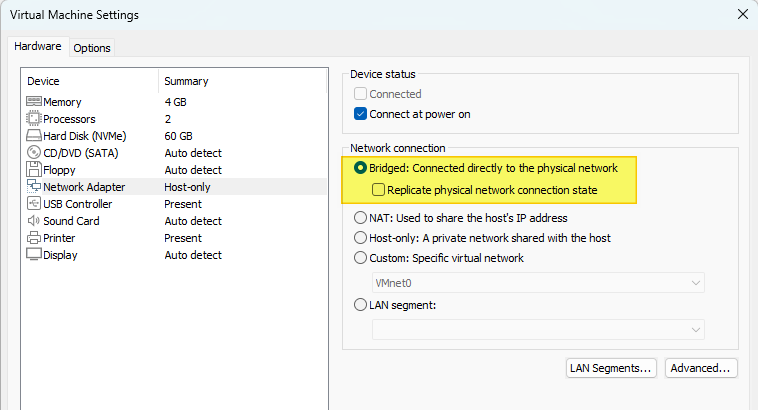Select the Processors chip icon
Image resolution: width=758 pixels, height=410 pixels.
tap(33, 118)
